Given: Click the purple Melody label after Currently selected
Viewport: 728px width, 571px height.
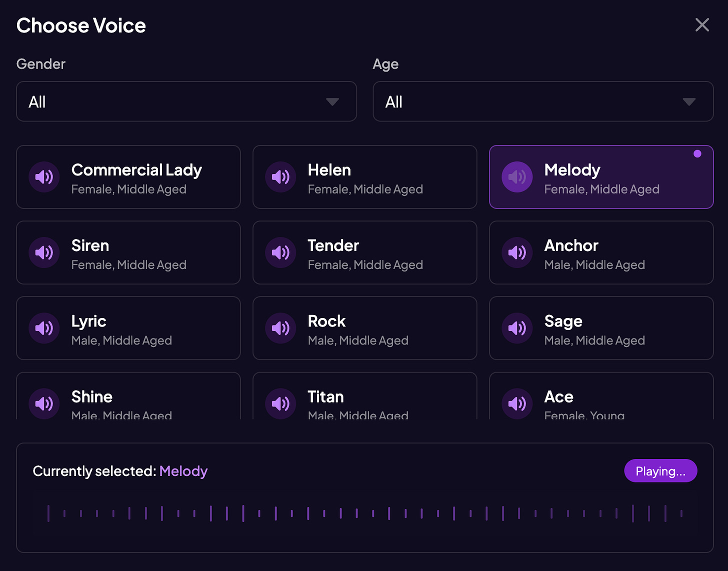Looking at the screenshot, I should pos(183,471).
